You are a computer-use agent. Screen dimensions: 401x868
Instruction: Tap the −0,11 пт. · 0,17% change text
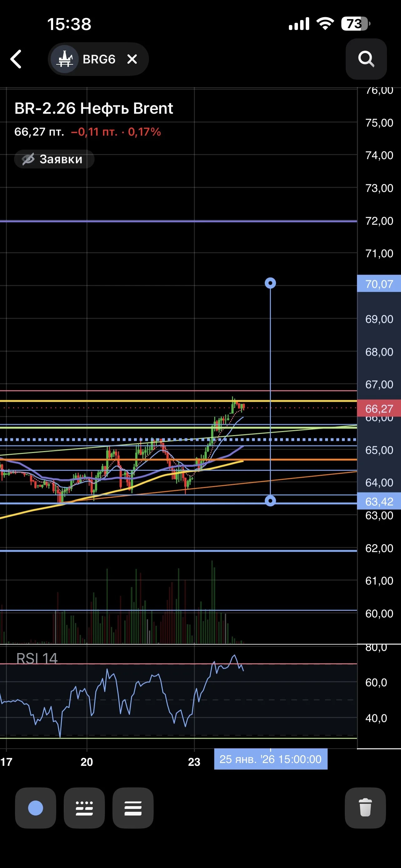click(x=116, y=132)
